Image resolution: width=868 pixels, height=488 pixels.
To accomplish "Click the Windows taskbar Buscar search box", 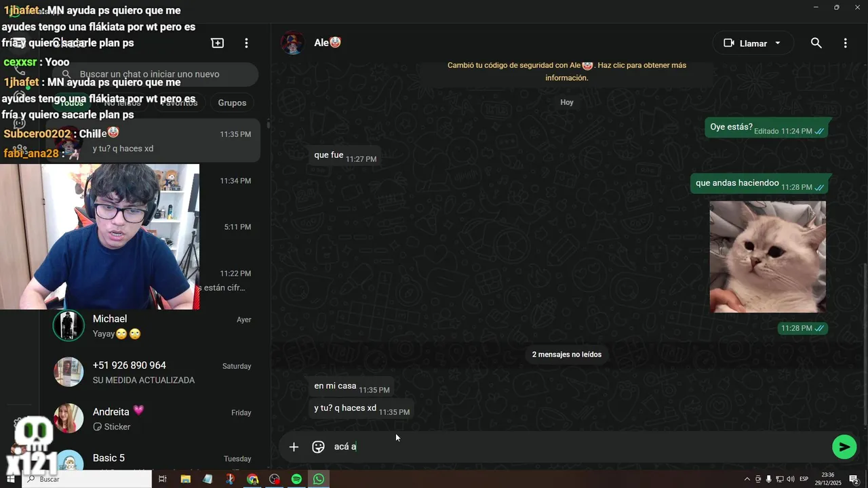I will [x=87, y=479].
